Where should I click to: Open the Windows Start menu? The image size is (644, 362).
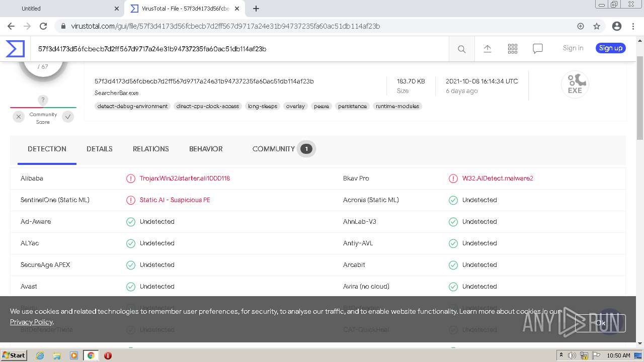click(14, 355)
